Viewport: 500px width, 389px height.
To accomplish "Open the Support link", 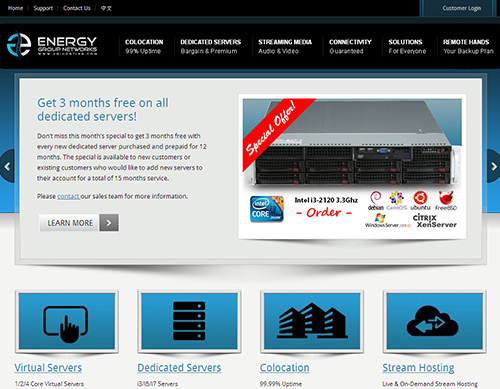I will pos(43,8).
